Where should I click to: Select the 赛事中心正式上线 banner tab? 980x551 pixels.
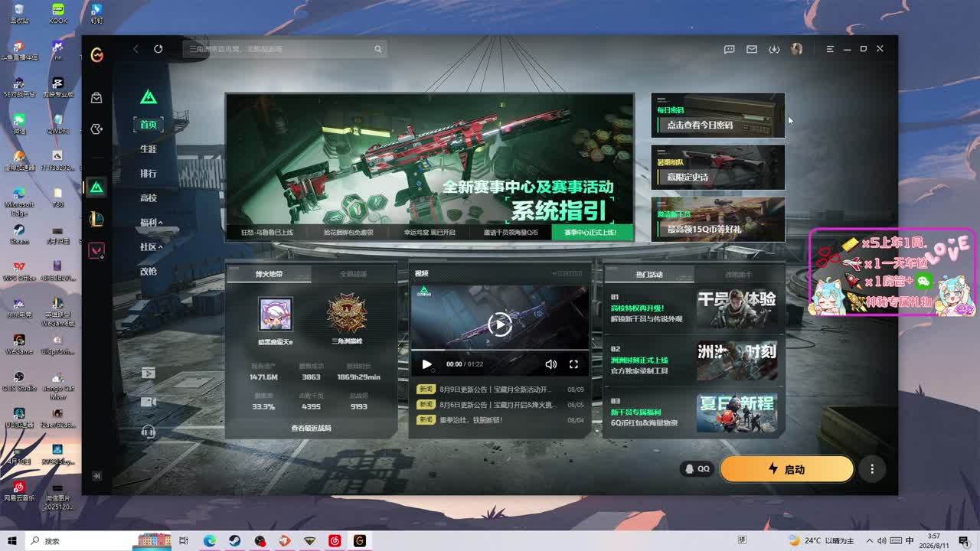tap(591, 233)
